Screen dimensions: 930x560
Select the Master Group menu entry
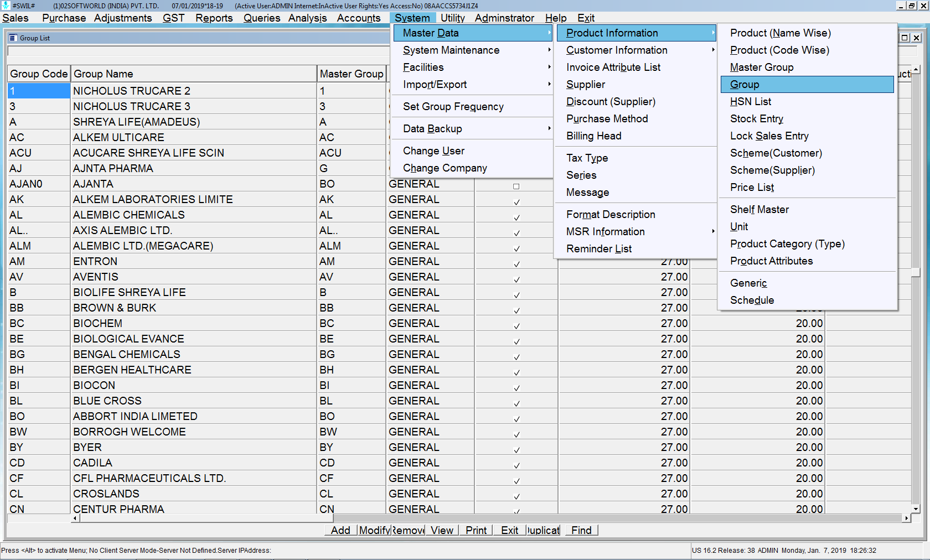(x=807, y=68)
